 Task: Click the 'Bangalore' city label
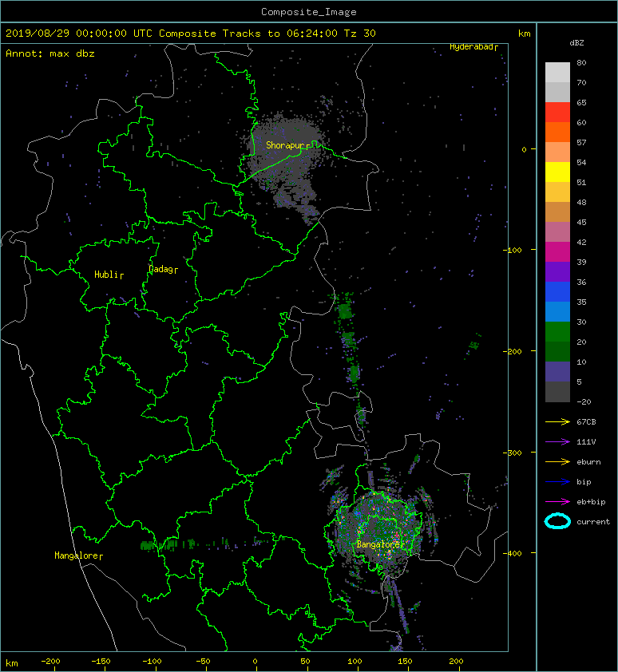point(378,544)
